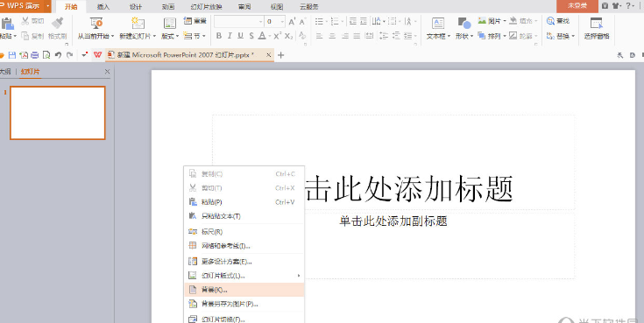Click the Layout (版式) icon
The image size is (644, 323).
click(170, 23)
